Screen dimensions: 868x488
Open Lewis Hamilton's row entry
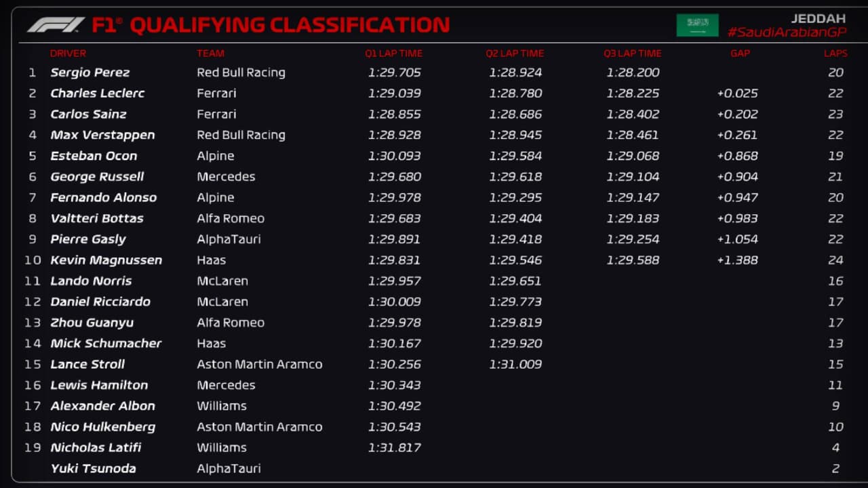coord(99,385)
